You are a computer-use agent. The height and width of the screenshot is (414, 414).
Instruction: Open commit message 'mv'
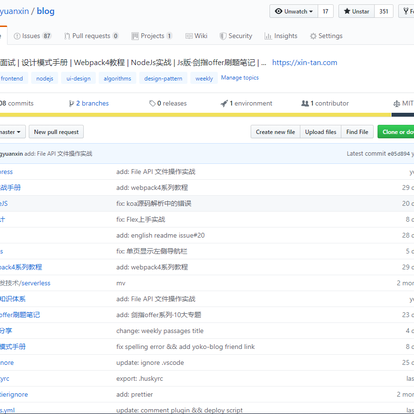(121, 283)
